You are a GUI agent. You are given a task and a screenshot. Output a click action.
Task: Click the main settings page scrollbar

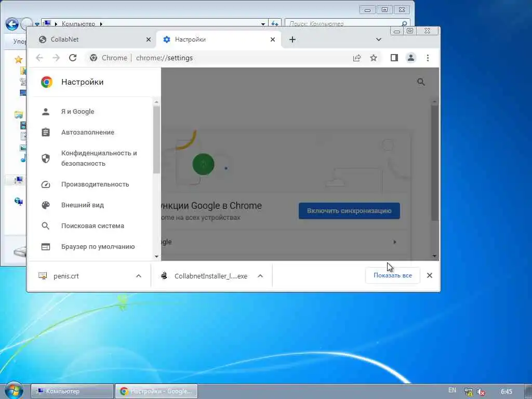[435, 163]
